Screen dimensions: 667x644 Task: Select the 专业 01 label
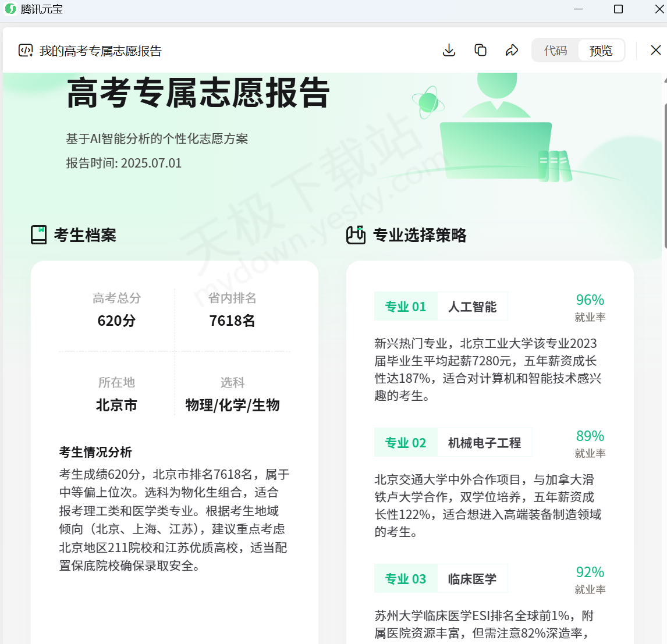(406, 307)
